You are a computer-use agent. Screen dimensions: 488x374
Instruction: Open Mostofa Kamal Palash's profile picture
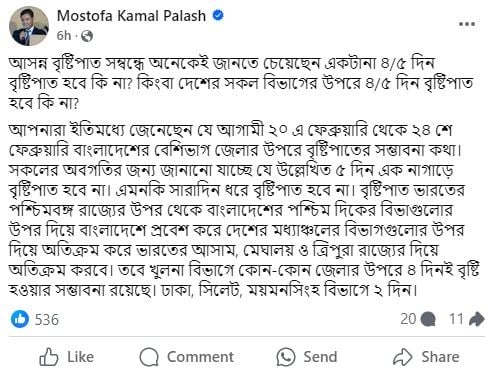[x=29, y=26]
